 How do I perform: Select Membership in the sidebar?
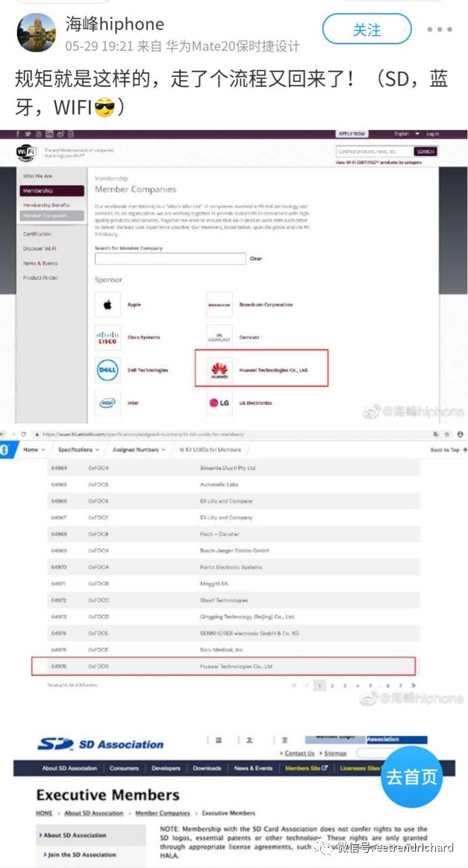pyautogui.click(x=52, y=190)
